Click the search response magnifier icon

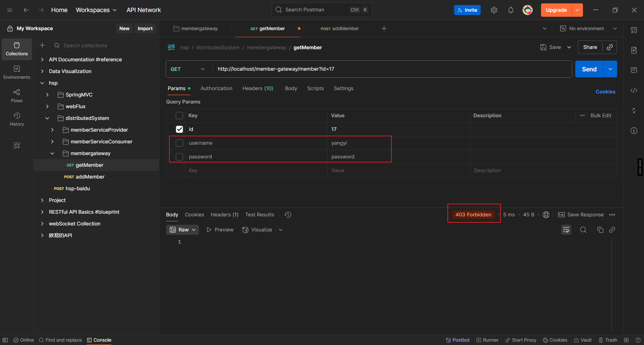coord(583,230)
